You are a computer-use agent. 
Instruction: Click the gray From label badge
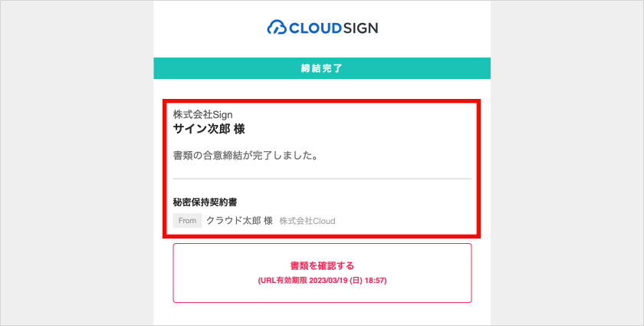tap(187, 220)
